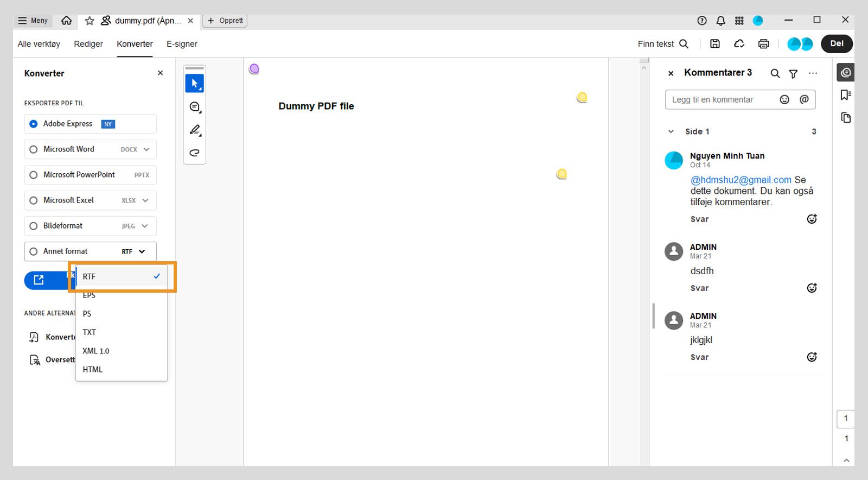This screenshot has height=480, width=868.
Task: Print the document with the printer icon
Action: 763,44
